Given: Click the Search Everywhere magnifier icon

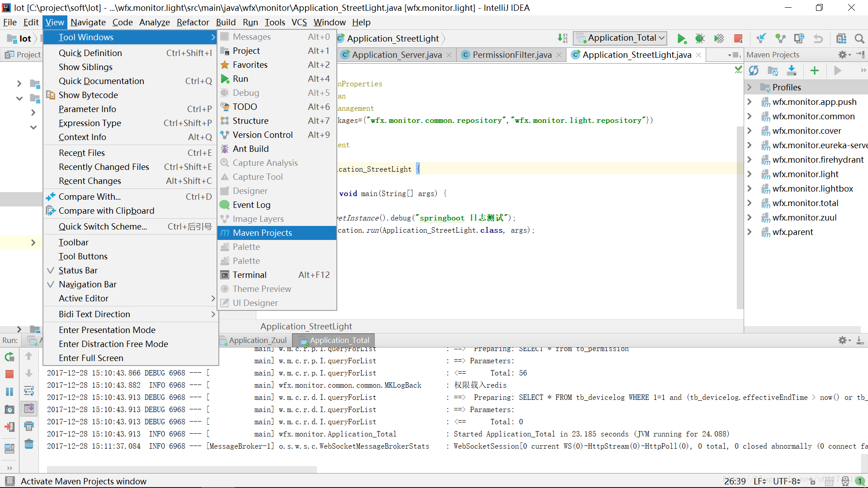Looking at the screenshot, I should point(859,38).
